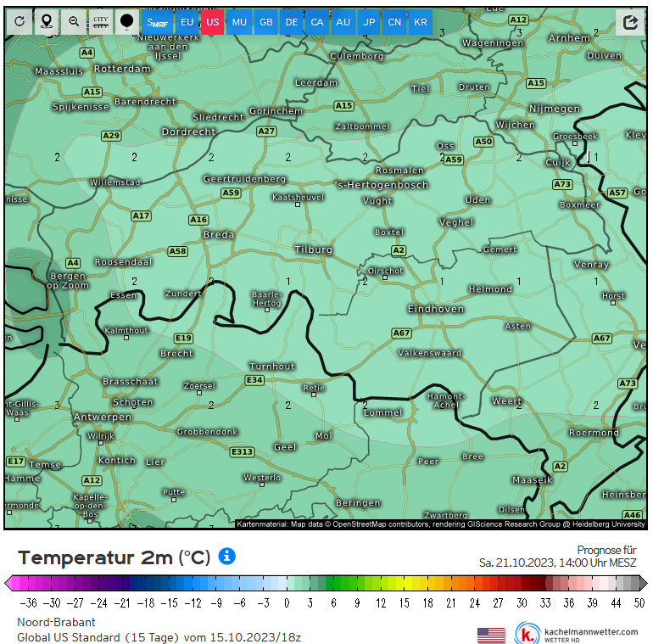This screenshot has width=653, height=644.
Task: Click Beringen label on the map
Action: click(x=358, y=503)
